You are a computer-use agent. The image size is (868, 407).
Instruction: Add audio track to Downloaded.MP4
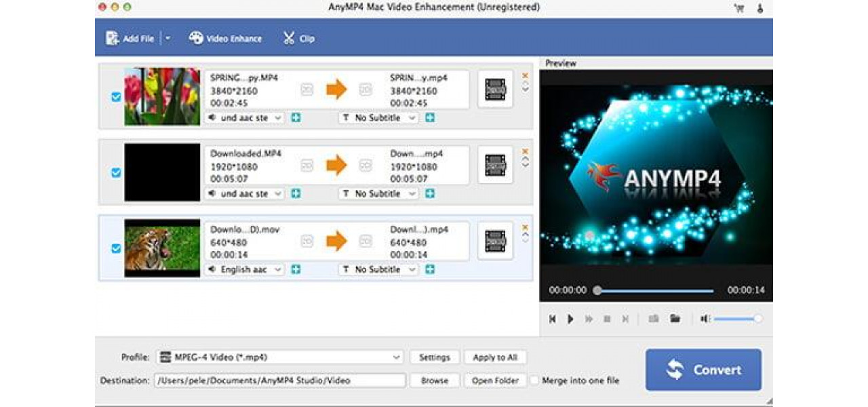coord(296,194)
